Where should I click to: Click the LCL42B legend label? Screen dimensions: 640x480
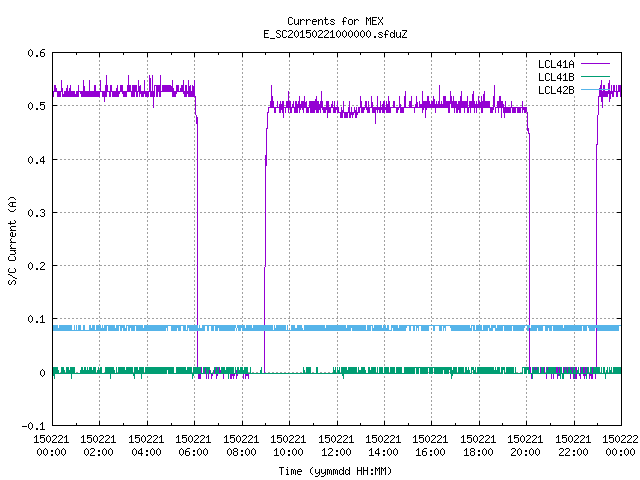[556, 90]
